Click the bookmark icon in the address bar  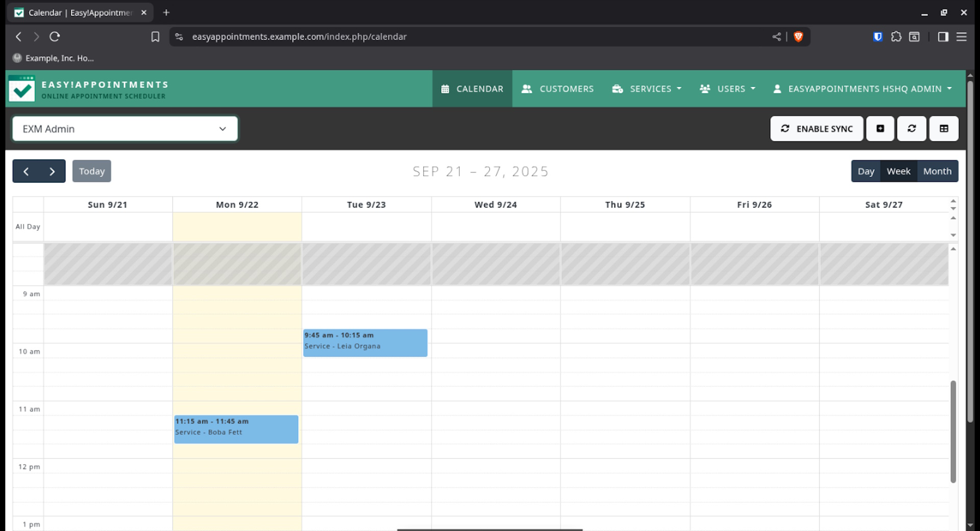(155, 37)
